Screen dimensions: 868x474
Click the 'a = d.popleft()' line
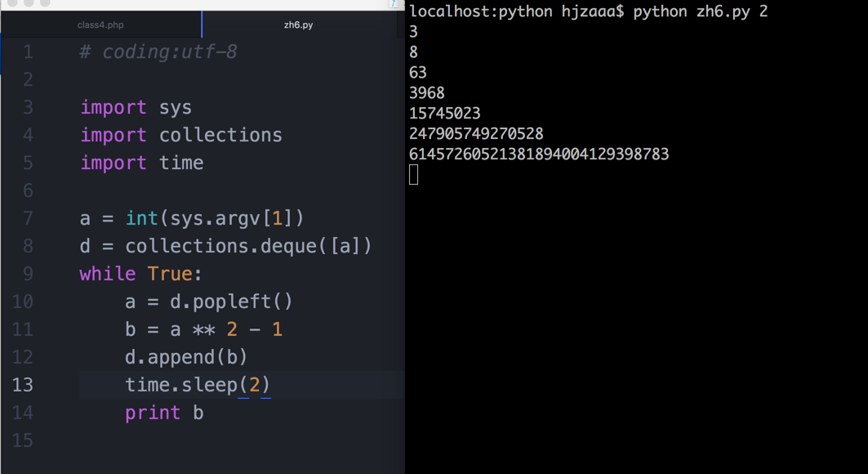pyautogui.click(x=209, y=302)
